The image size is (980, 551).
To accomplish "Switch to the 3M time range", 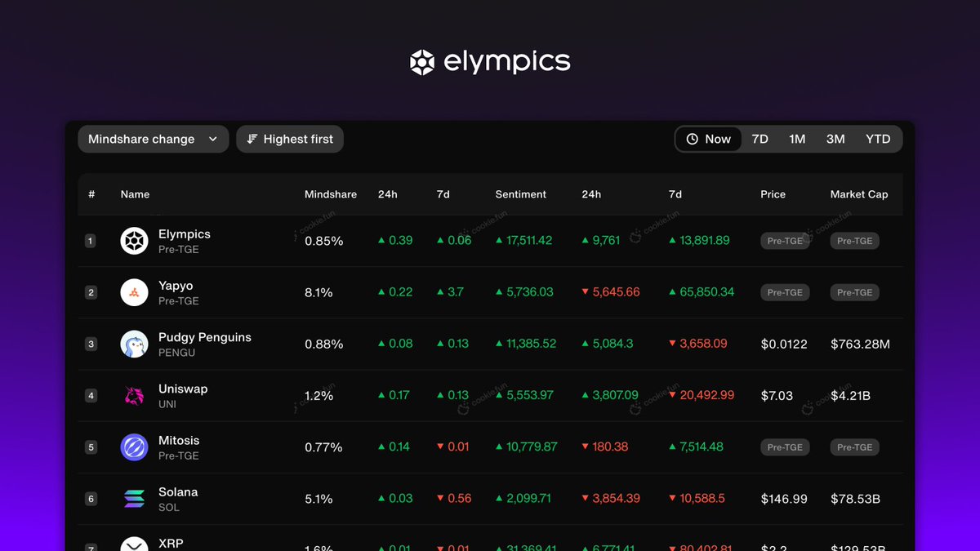I will [x=835, y=139].
